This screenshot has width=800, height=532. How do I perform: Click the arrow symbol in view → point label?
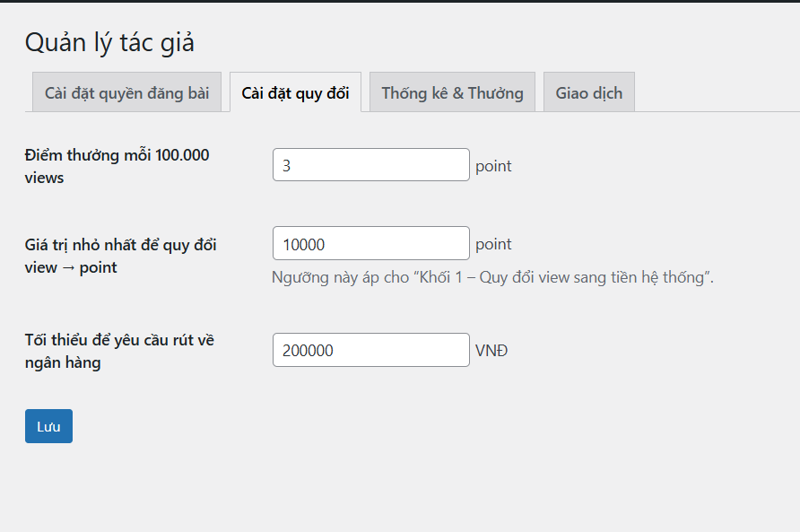pos(68,267)
